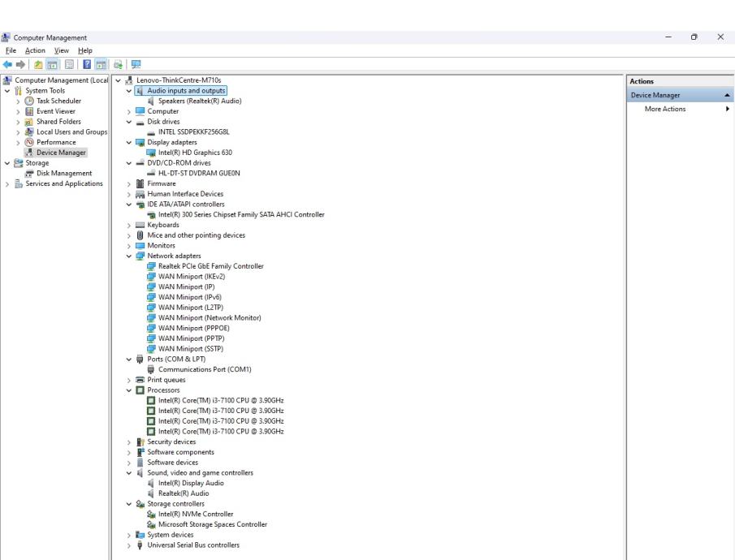735x560 pixels.
Task: Select Software components category
Action: (180, 452)
